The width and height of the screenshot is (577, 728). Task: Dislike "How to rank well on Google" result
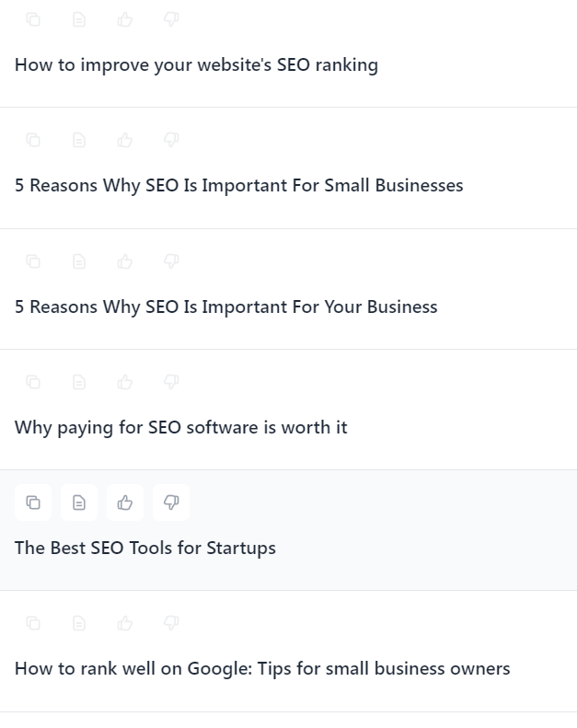coord(171,623)
